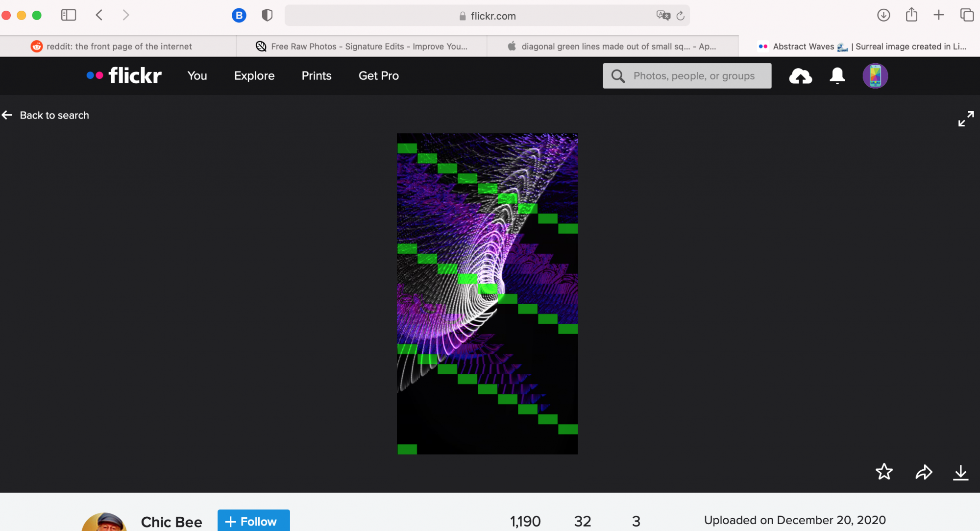Click the share arrow icon below photo
The height and width of the screenshot is (531, 980).
[924, 472]
